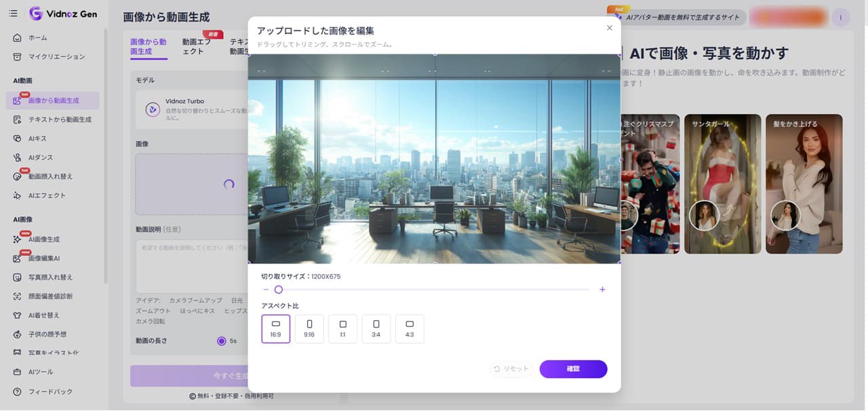Expand crop size with the plus control
Image resolution: width=868 pixels, height=411 pixels.
[x=602, y=289]
